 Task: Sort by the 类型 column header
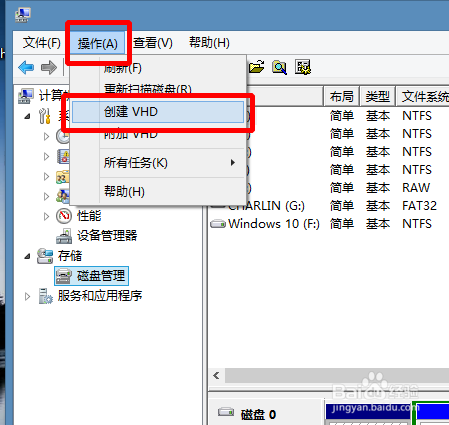[377, 97]
